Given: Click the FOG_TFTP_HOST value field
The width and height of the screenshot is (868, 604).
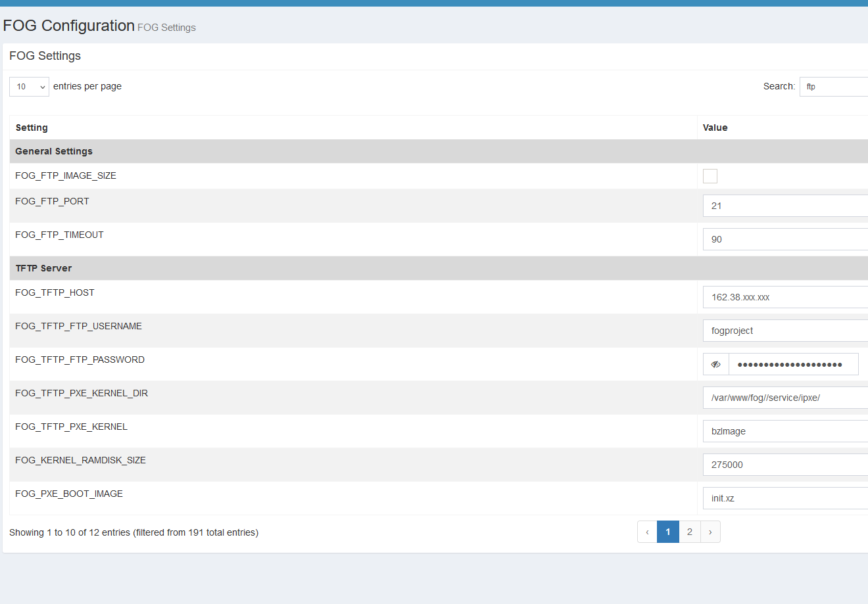Looking at the screenshot, I should [x=785, y=297].
